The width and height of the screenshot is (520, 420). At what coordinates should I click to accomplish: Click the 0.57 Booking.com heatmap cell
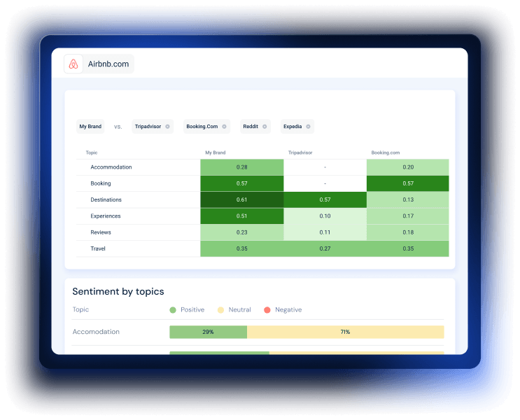(x=408, y=183)
